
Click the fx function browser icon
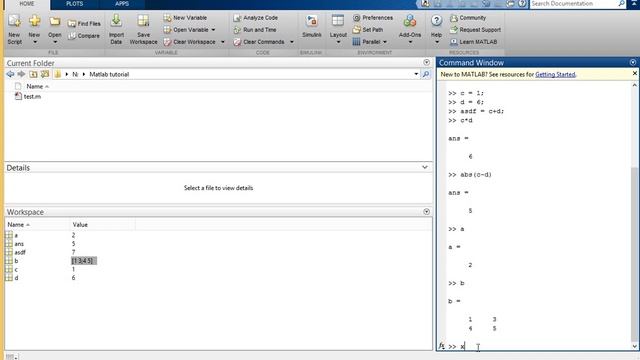point(441,346)
